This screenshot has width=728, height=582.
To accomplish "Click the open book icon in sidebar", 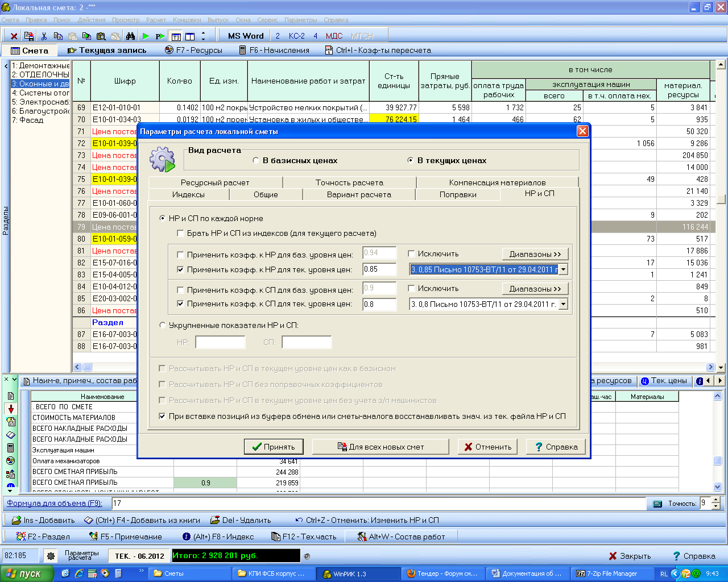I will (11, 435).
